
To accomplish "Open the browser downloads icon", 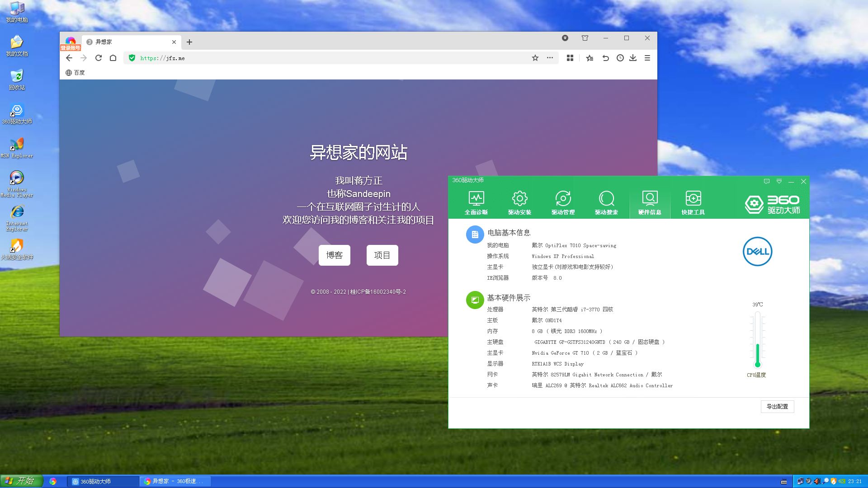I will coord(633,58).
